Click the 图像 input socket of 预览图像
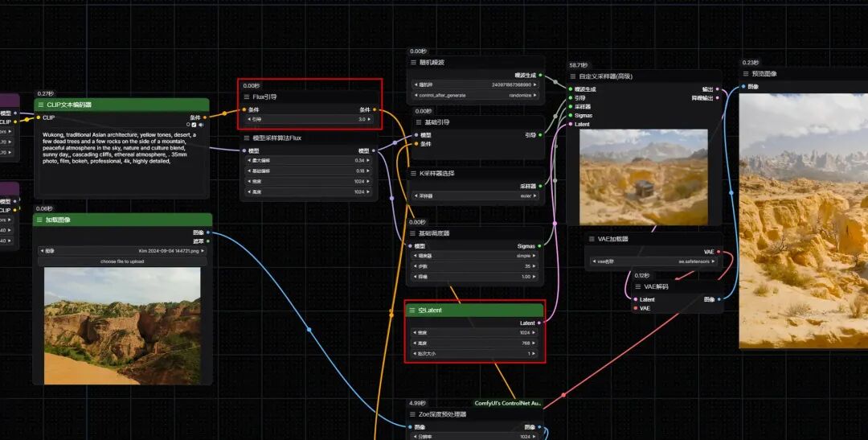 pyautogui.click(x=743, y=86)
